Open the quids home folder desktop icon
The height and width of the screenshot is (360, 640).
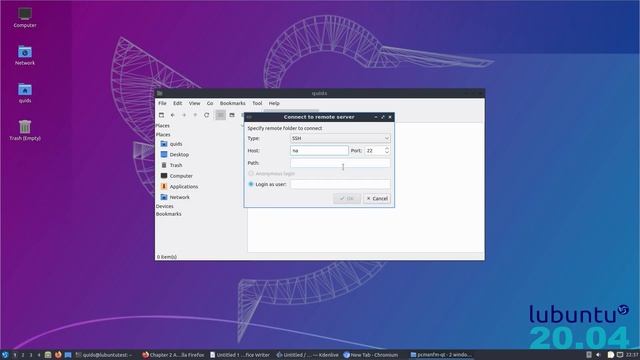[25, 93]
